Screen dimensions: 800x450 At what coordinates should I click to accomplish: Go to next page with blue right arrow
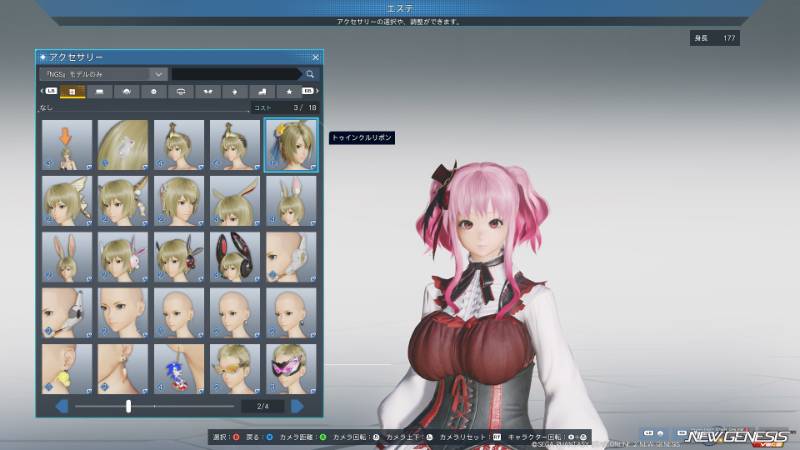click(x=297, y=406)
